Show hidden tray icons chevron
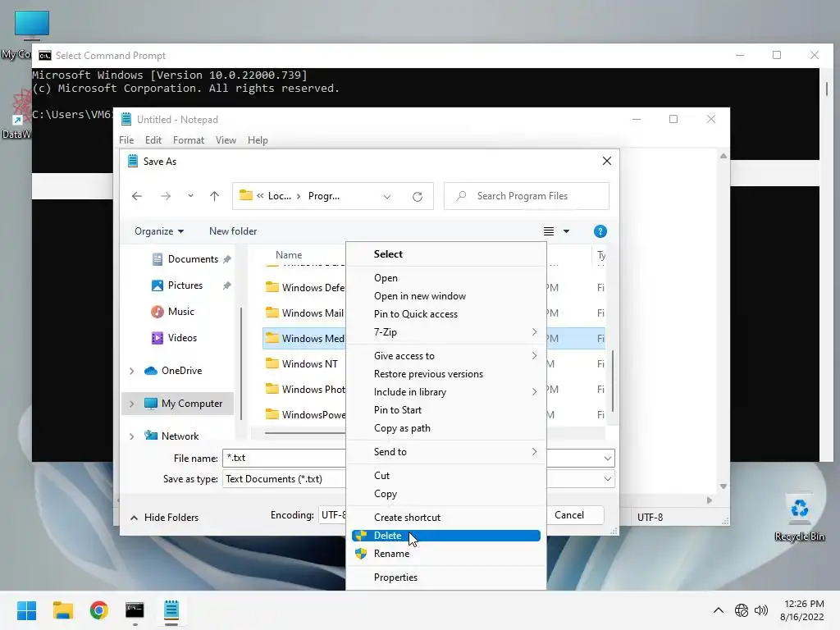This screenshot has width=840, height=630. pyautogui.click(x=719, y=610)
